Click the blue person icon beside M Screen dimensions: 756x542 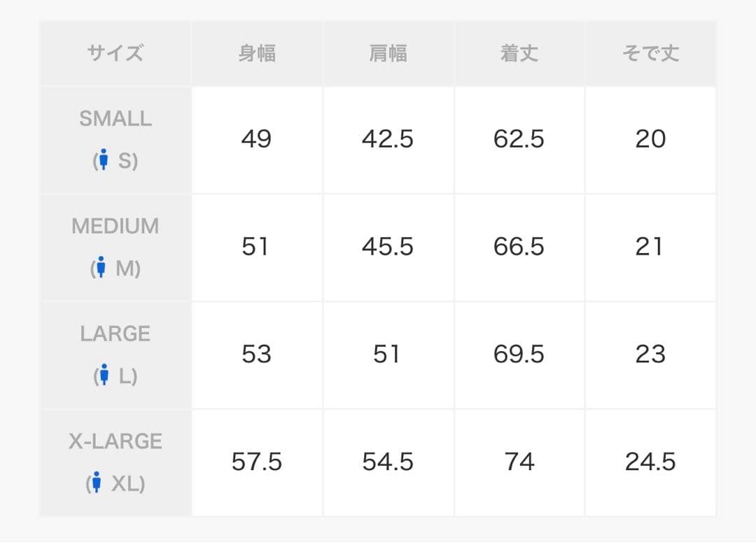tap(101, 267)
